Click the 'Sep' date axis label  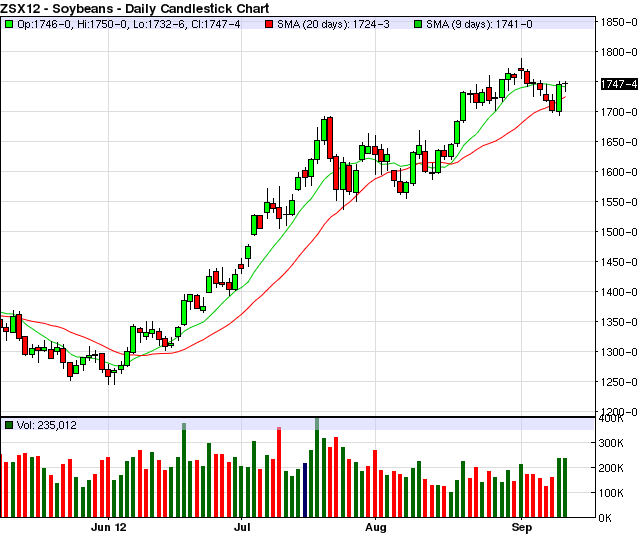point(522,527)
